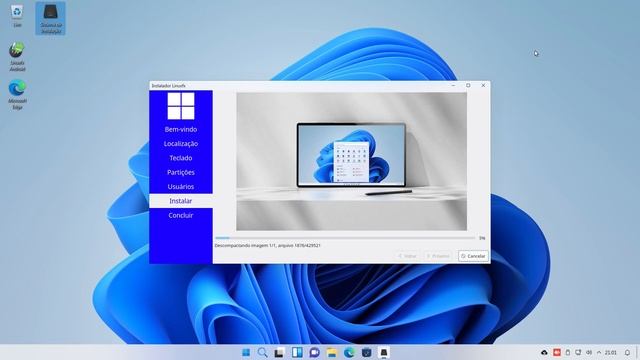Open the Start menu on taskbar
Viewport: 640px width, 360px height.
pyautogui.click(x=246, y=352)
